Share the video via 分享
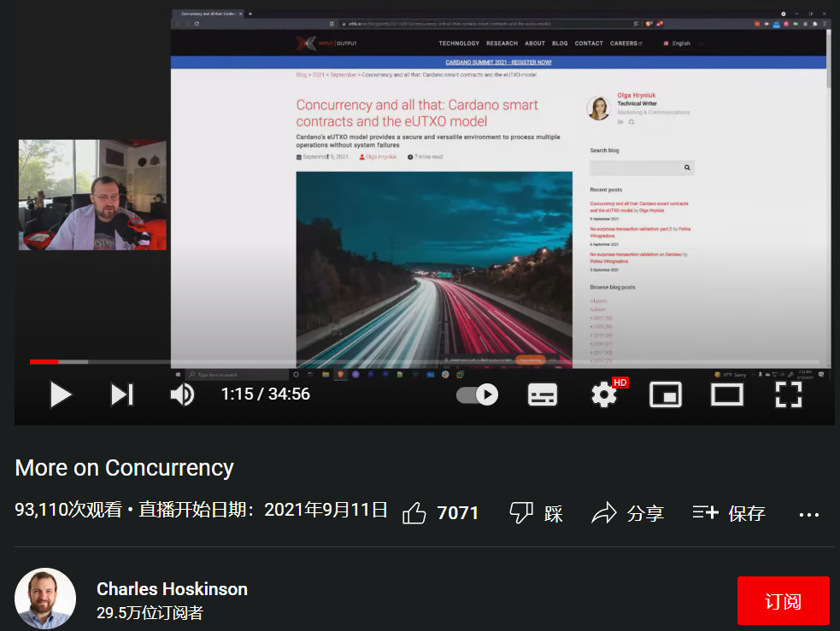840x631 pixels. (628, 513)
